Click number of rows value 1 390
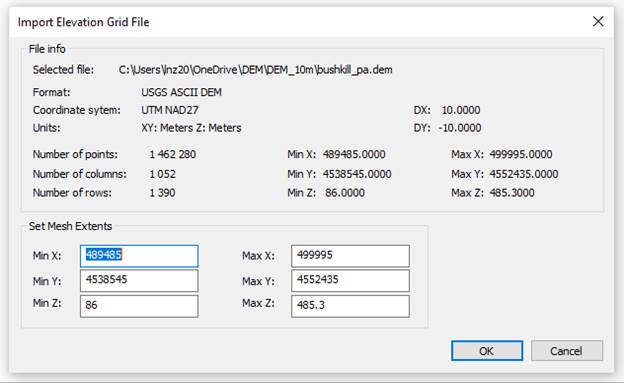Viewport: 624px width, 383px height. pos(162,193)
